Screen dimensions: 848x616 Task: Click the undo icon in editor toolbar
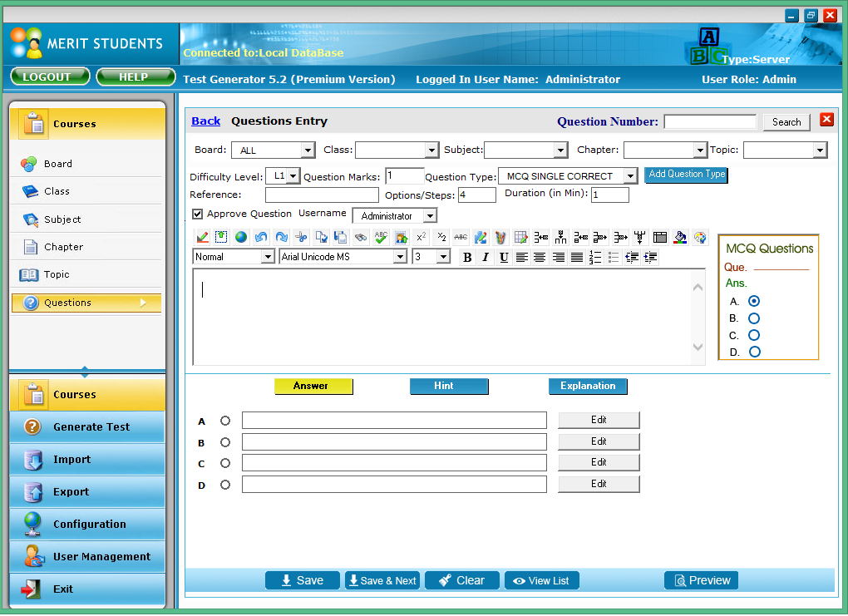click(x=261, y=238)
